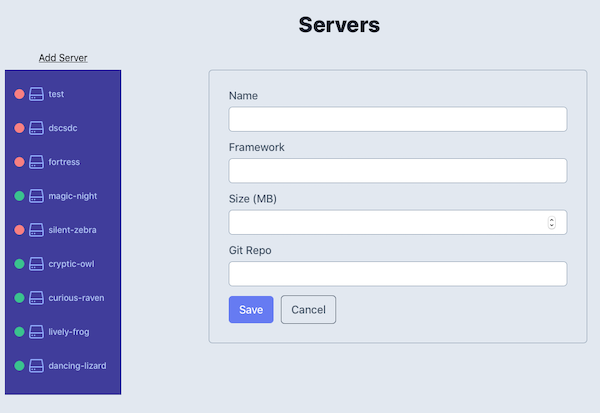
Task: Click the lively-frog server icon
Action: click(x=36, y=332)
